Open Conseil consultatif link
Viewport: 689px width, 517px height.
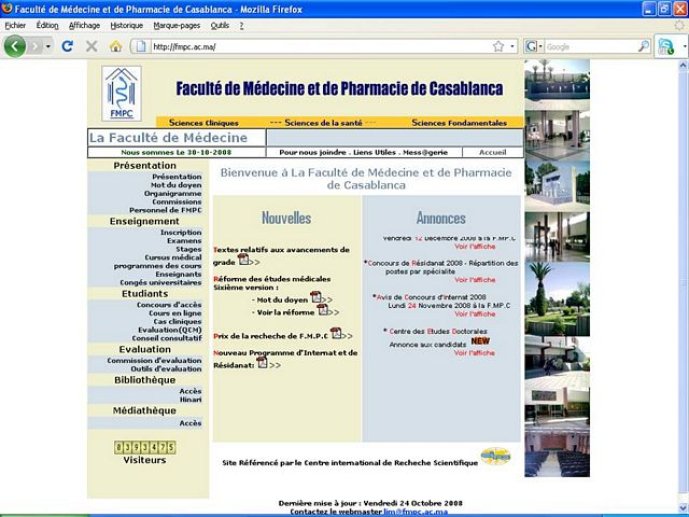click(x=167, y=338)
